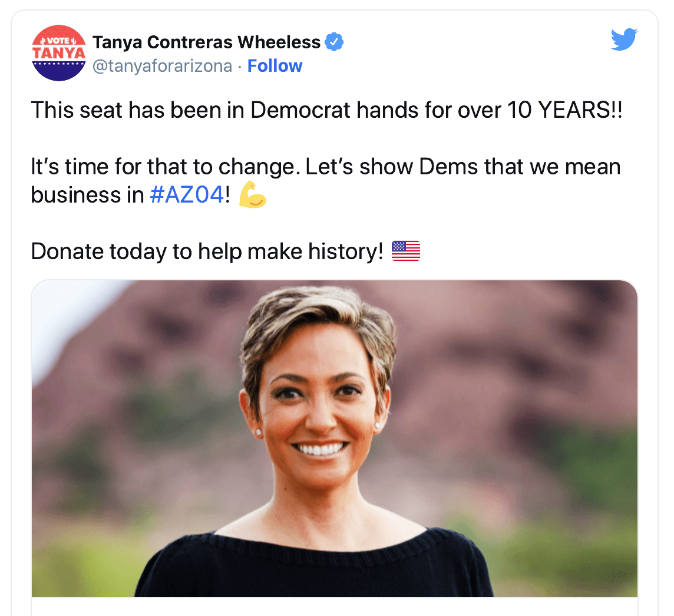The image size is (674, 616).
Task: Open Twitter via the blue bird logo
Action: [x=624, y=39]
